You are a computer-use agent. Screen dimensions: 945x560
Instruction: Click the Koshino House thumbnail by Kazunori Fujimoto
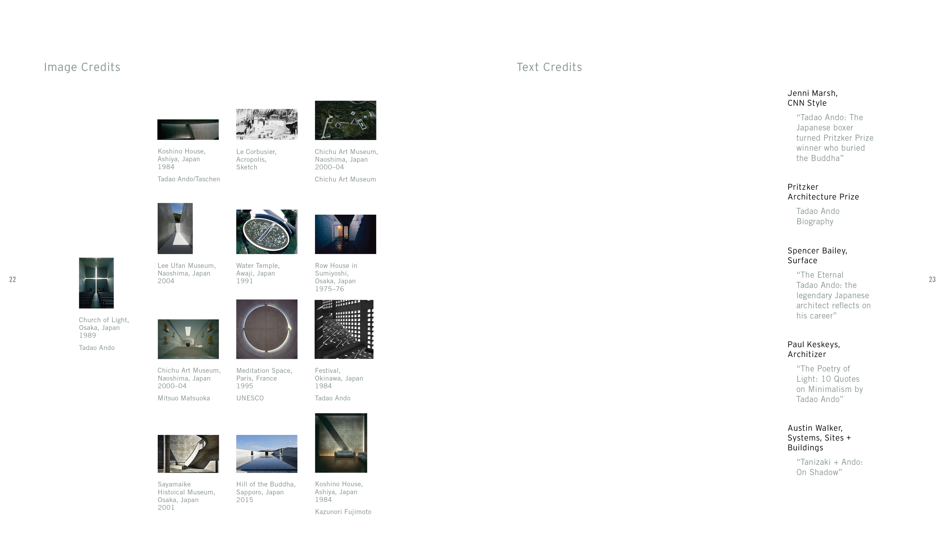[x=341, y=443]
